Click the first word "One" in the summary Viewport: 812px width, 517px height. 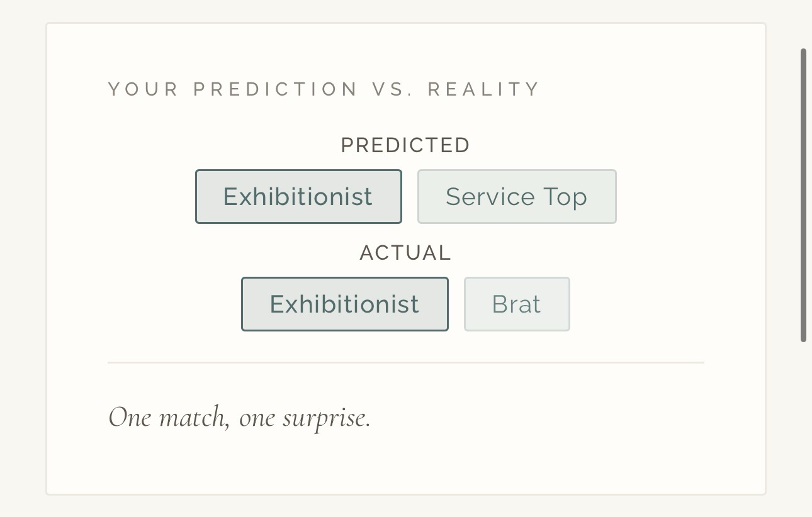click(130, 417)
